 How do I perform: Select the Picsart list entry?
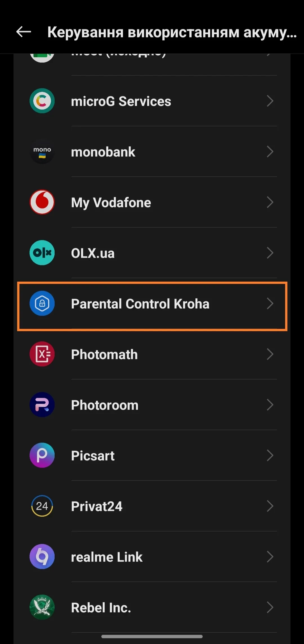(x=93, y=456)
